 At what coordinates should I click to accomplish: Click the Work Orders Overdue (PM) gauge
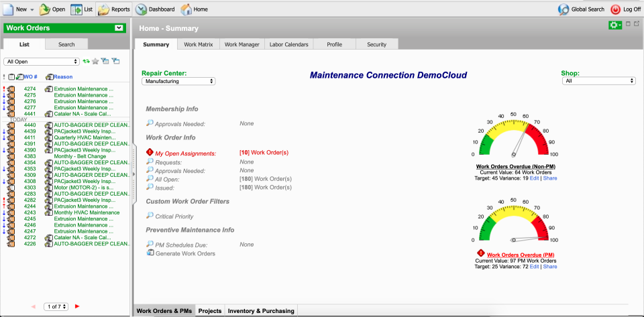513,220
